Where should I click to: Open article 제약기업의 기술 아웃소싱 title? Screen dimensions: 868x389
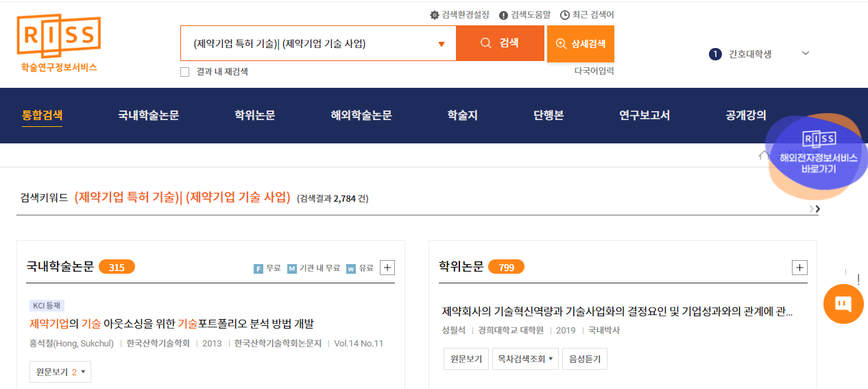pos(171,323)
